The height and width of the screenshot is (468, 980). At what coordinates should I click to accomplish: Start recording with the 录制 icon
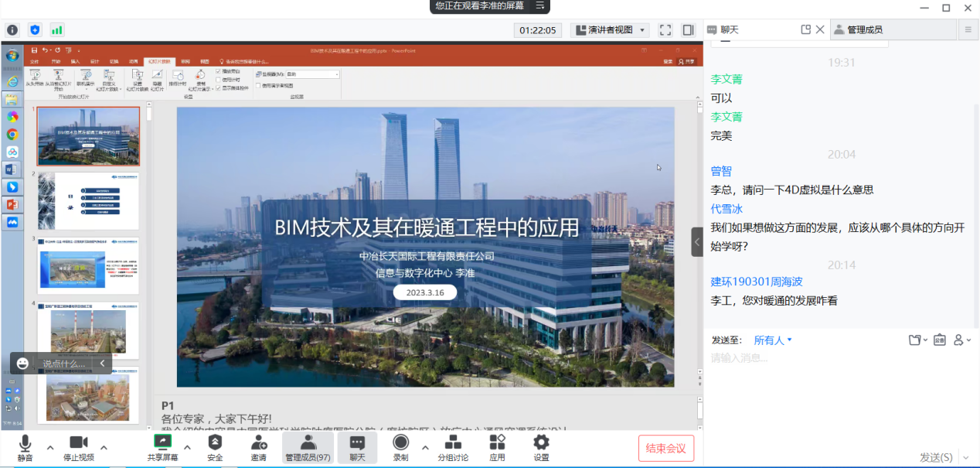pyautogui.click(x=400, y=447)
